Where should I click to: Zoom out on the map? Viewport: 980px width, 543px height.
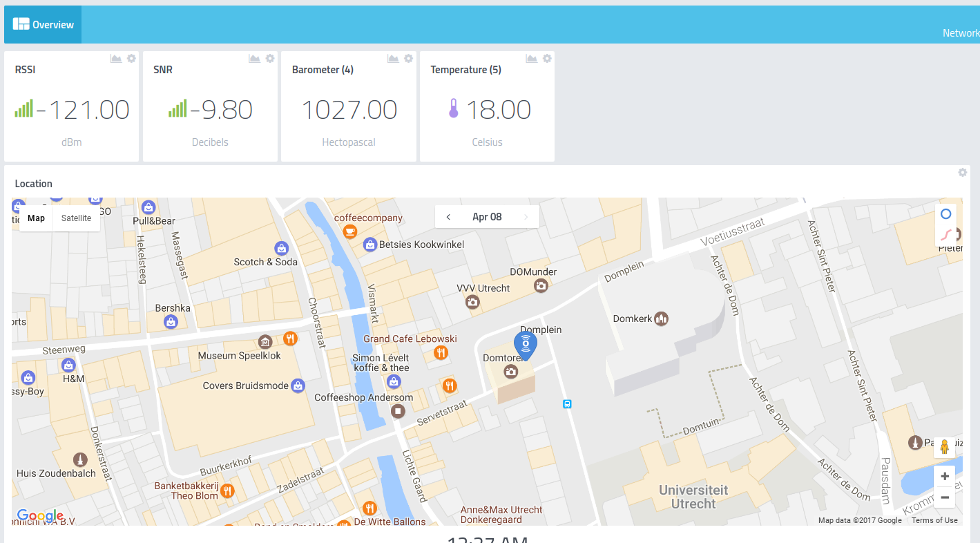click(944, 497)
